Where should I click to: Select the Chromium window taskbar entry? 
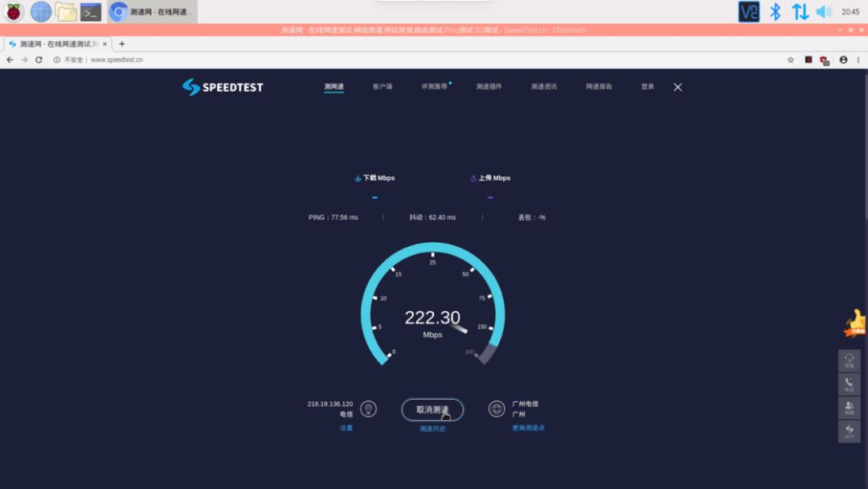click(x=152, y=11)
